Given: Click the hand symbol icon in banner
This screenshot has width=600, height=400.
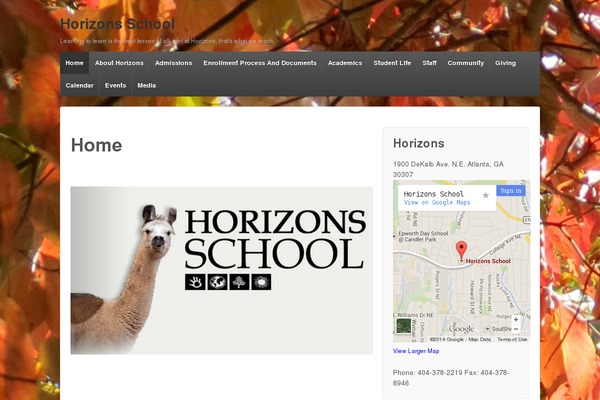Looking at the screenshot, I should (x=195, y=282).
